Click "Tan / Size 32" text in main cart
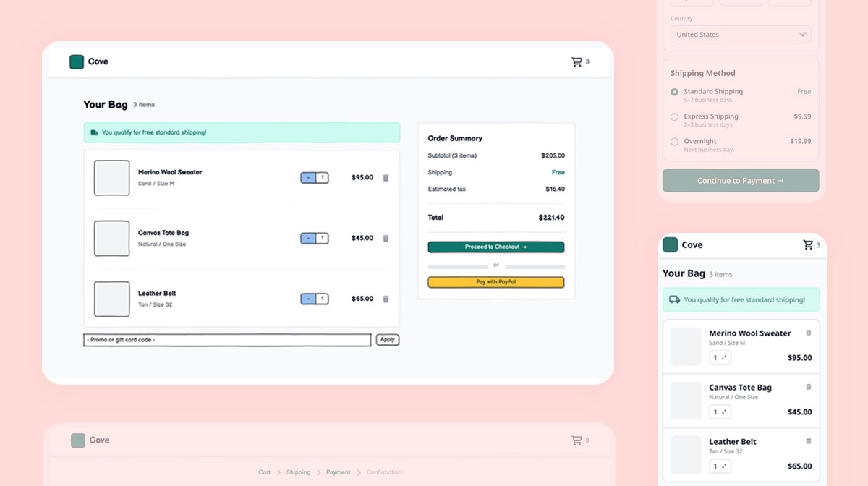 click(156, 304)
